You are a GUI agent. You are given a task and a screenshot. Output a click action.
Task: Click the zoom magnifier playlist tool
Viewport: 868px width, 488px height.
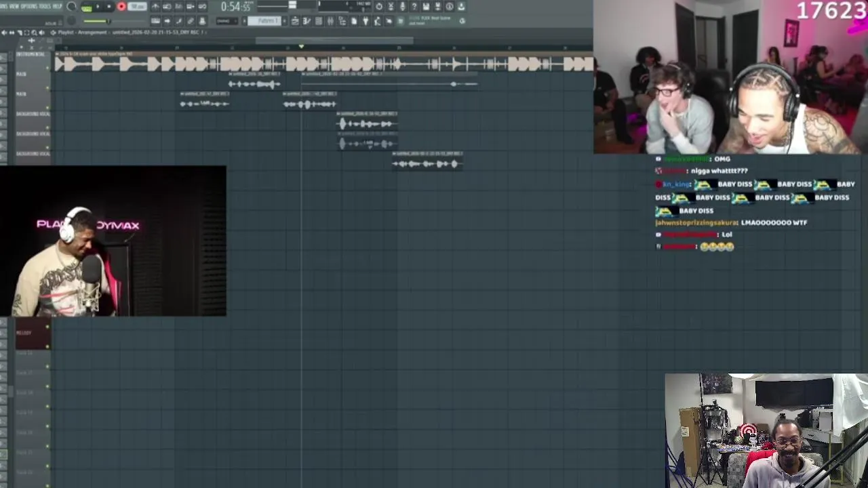[34, 33]
